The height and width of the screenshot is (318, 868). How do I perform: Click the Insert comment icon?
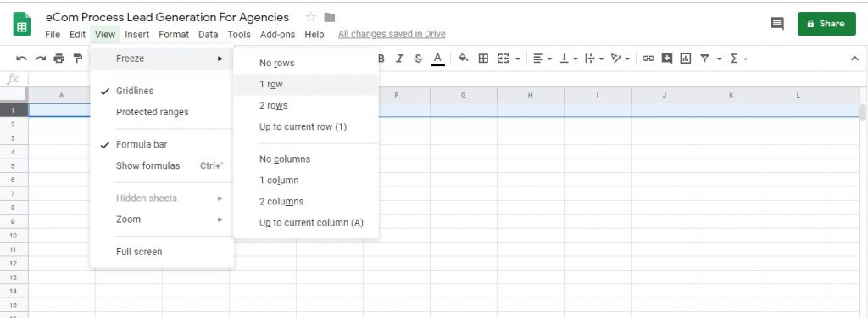point(667,59)
